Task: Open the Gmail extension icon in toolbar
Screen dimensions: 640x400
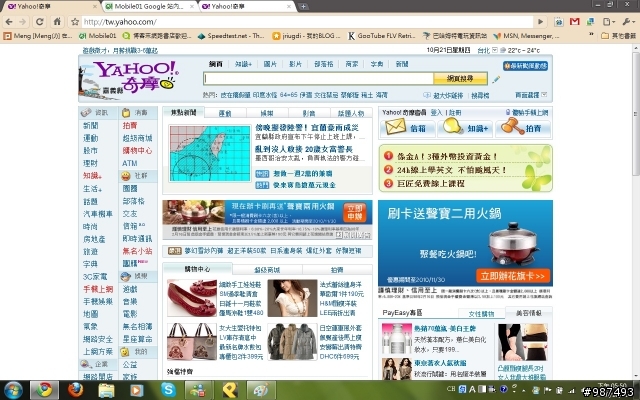Action: click(x=575, y=22)
